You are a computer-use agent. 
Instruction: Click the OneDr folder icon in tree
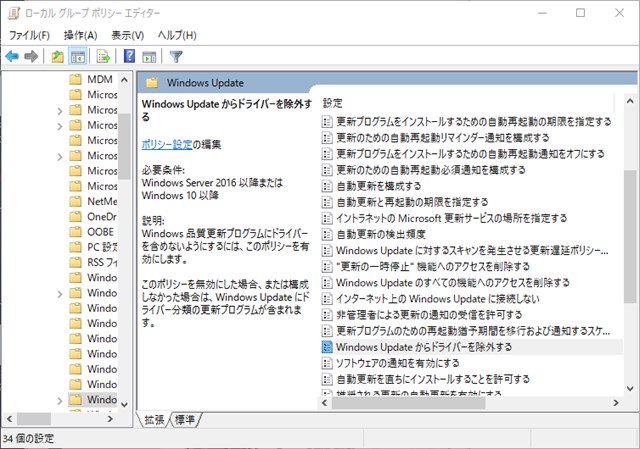click(76, 217)
